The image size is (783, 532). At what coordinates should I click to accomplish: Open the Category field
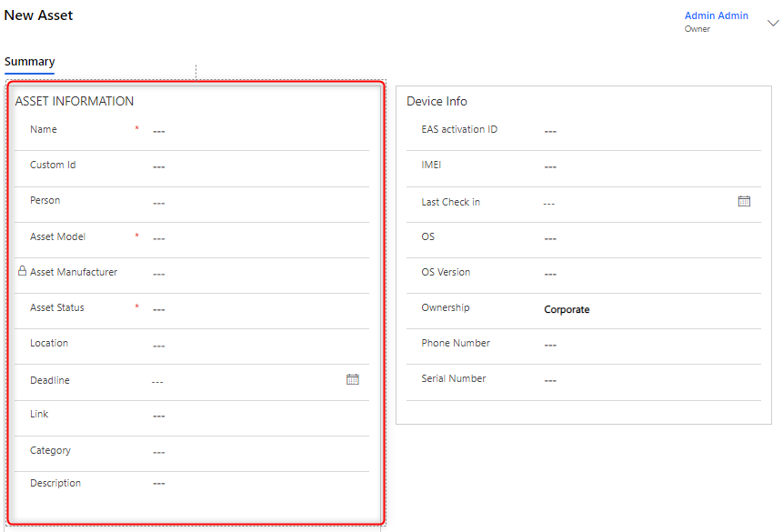[255, 452]
